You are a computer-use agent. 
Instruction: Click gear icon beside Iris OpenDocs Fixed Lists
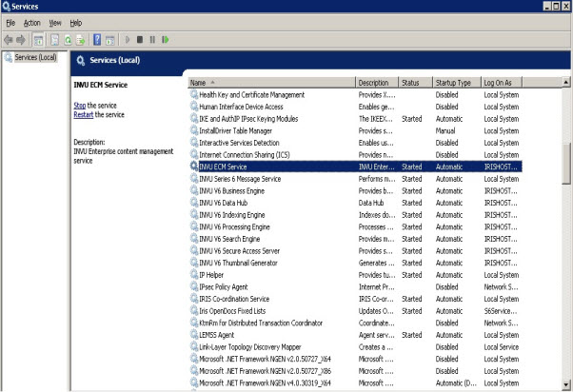point(194,310)
